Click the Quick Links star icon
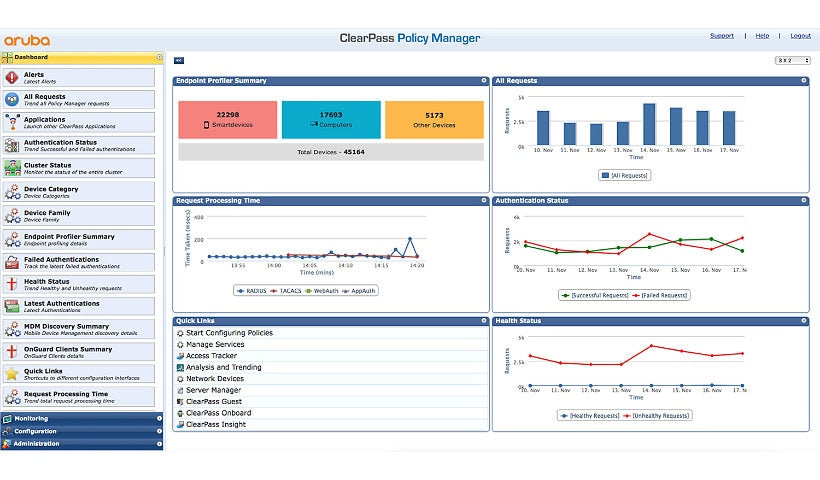Image resolution: width=820 pixels, height=480 pixels. pyautogui.click(x=12, y=373)
